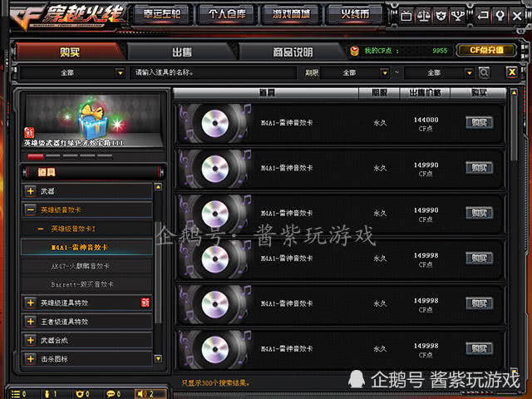Image resolution: width=532 pixels, height=399 pixels.
Task: Open the 幸运左轮 menu
Action: tap(162, 14)
